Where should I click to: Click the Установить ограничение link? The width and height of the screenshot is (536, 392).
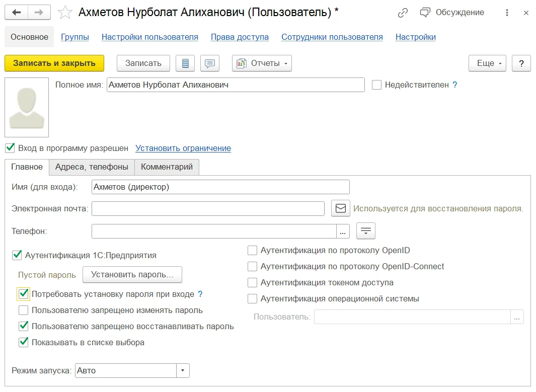183,148
